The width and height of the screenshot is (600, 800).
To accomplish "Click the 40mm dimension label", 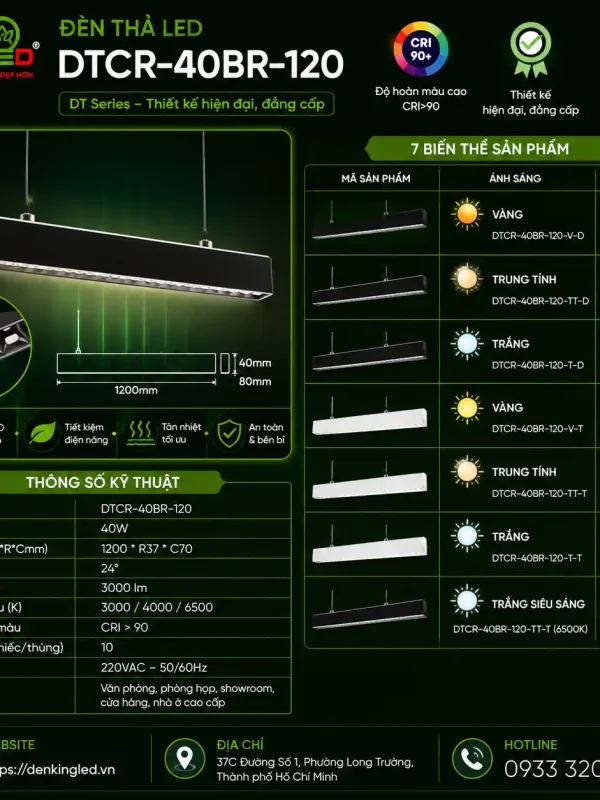I will 255,363.
